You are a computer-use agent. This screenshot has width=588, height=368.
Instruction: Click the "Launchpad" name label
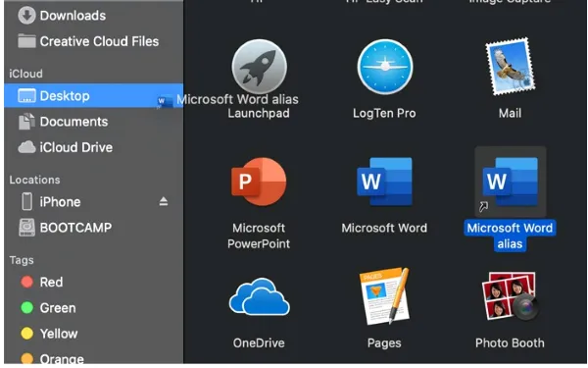[259, 113]
